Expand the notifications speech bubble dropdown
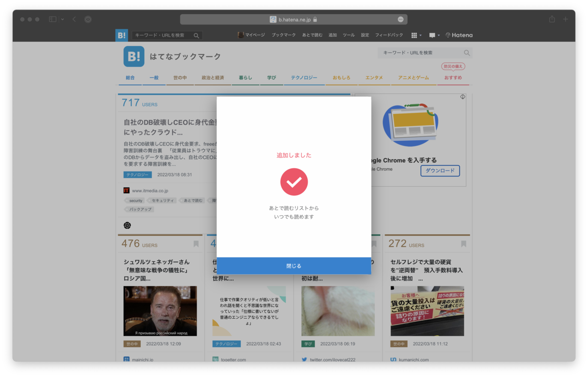This screenshot has width=588, height=377. tap(434, 35)
